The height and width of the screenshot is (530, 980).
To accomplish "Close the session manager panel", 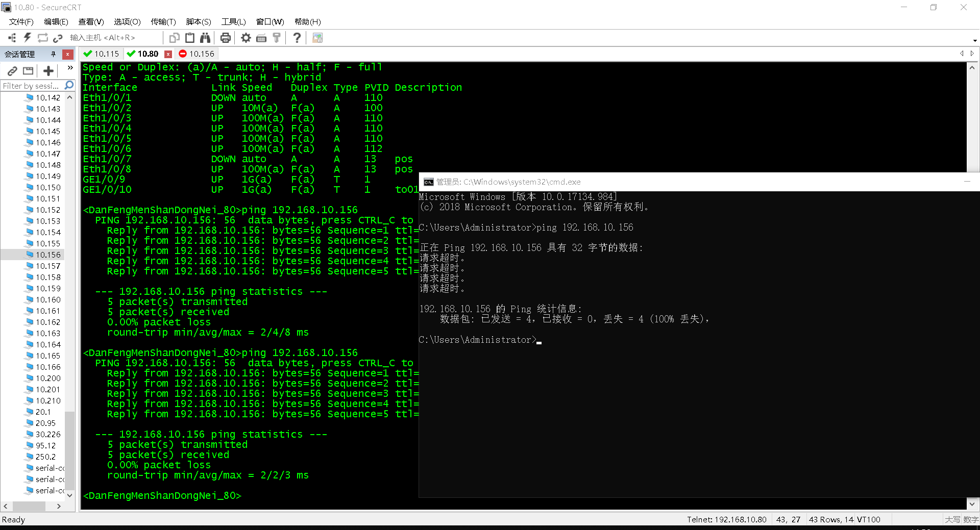I will point(67,54).
